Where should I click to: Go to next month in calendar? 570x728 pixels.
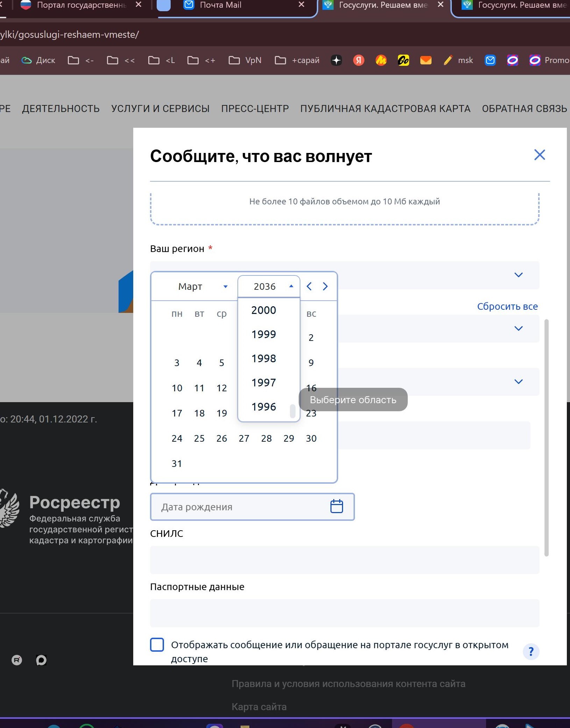click(x=325, y=286)
